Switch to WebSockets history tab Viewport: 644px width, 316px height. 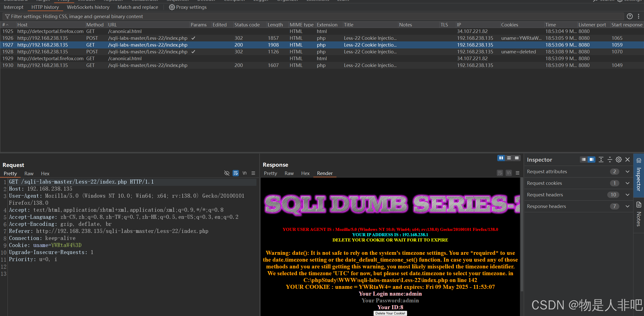click(x=88, y=7)
